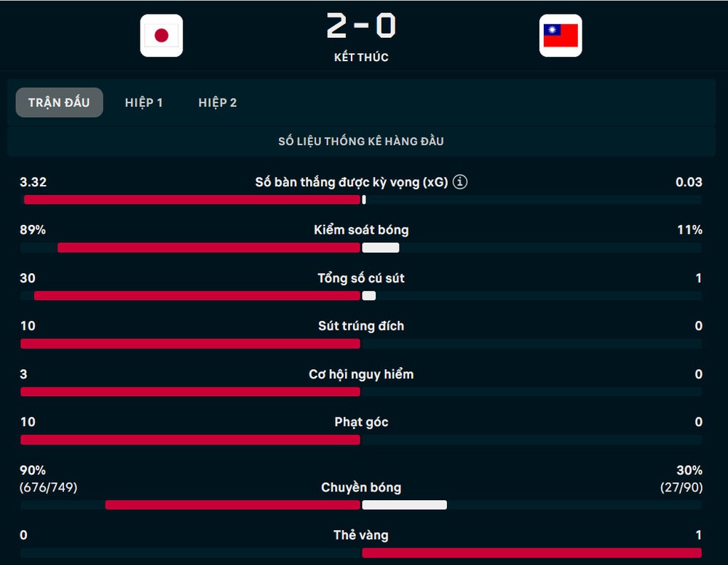
Task: Click the Taiwan flag team icon
Action: pos(560,36)
